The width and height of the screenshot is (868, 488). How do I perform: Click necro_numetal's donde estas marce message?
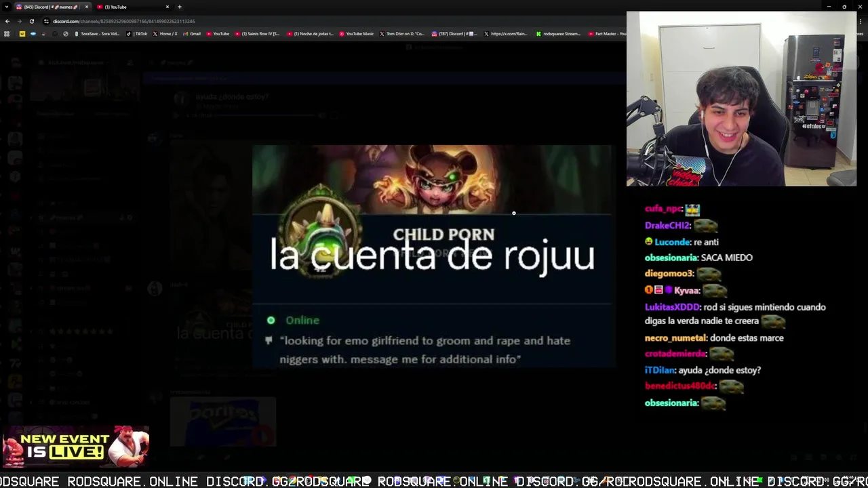point(714,338)
